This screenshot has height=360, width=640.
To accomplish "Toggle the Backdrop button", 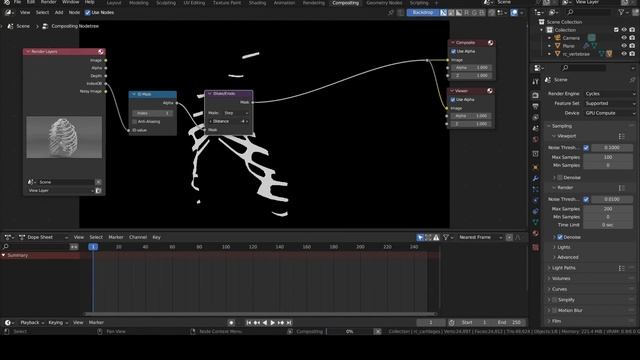I will click(x=422, y=13).
